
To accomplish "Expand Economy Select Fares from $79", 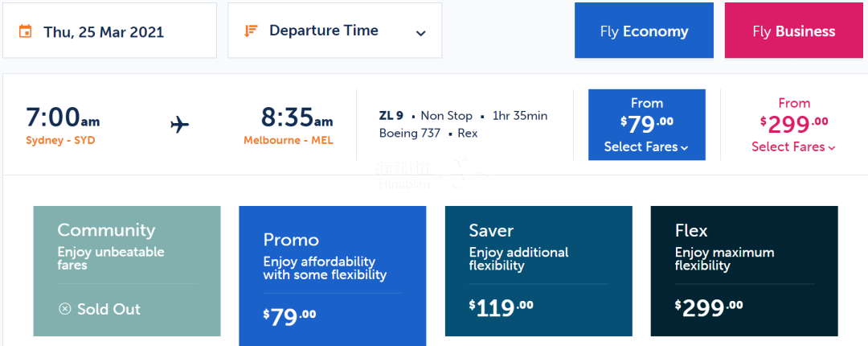I will point(646,125).
